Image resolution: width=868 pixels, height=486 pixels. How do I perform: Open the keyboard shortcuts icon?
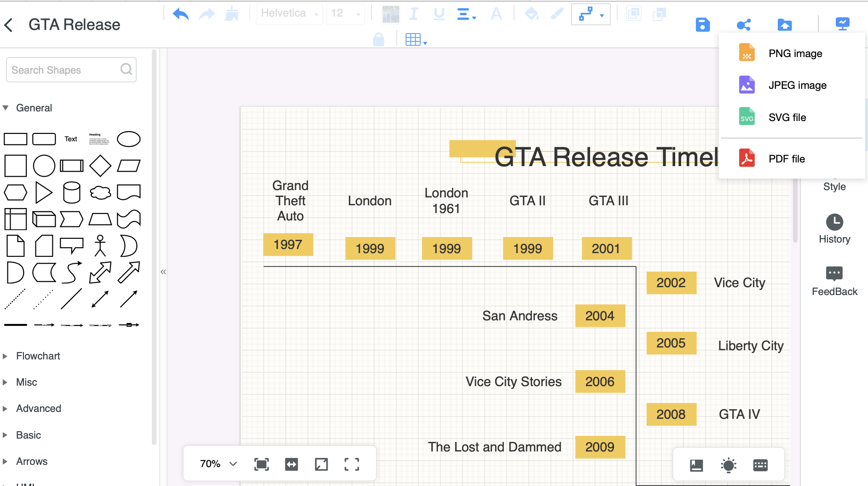[760, 465]
